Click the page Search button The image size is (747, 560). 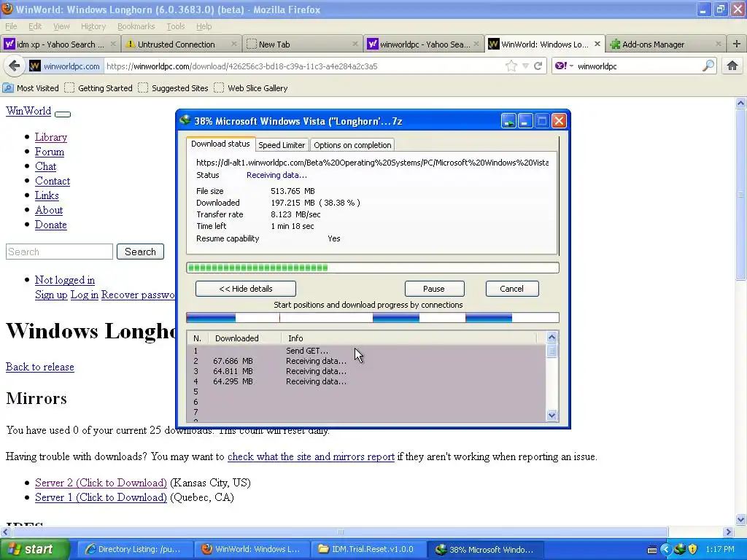(141, 252)
